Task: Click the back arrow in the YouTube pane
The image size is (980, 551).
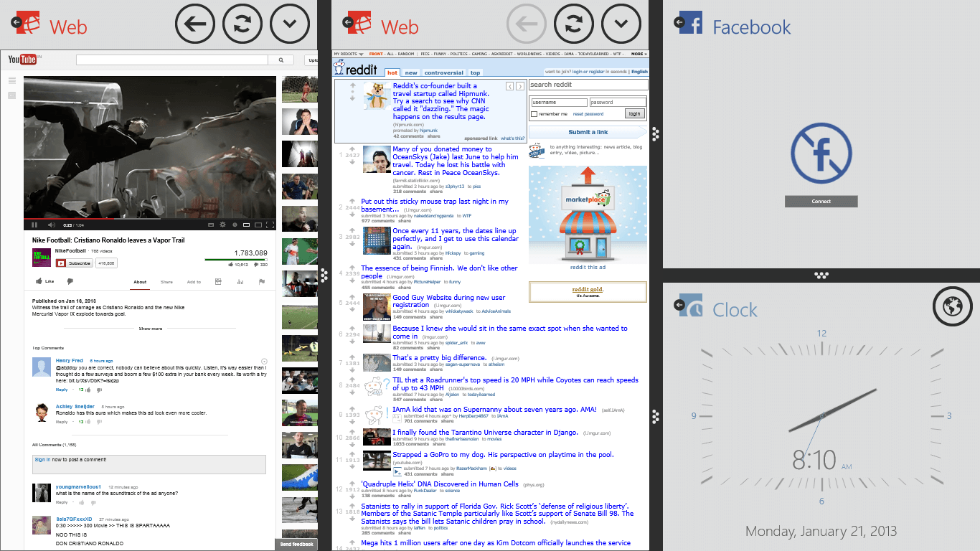Action: pos(195,25)
